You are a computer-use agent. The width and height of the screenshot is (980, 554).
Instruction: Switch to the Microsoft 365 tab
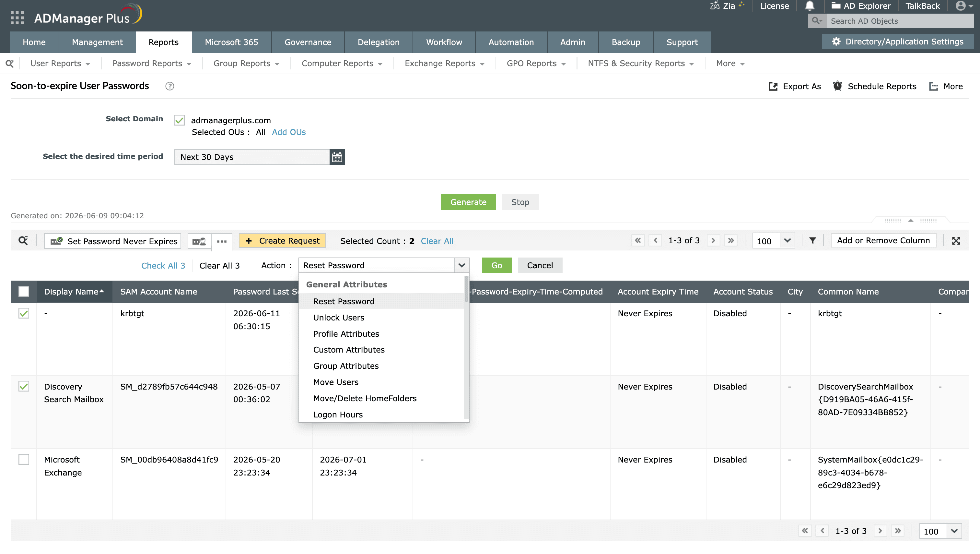click(231, 42)
